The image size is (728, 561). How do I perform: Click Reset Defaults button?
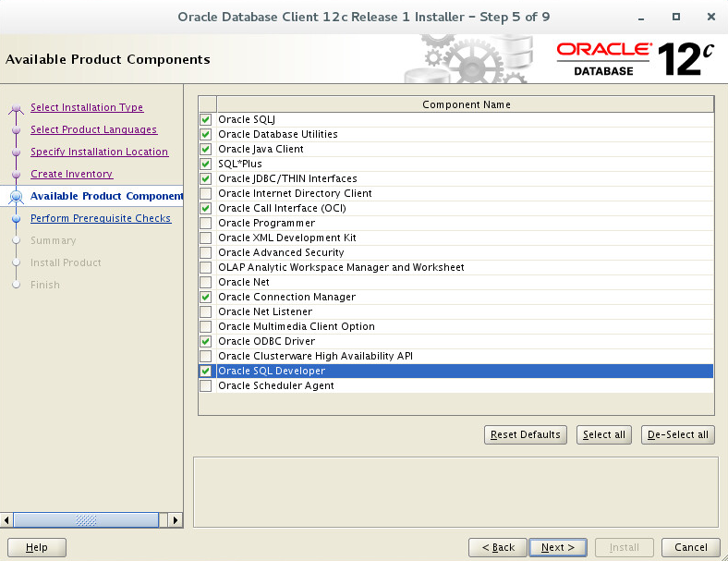pyautogui.click(x=525, y=434)
